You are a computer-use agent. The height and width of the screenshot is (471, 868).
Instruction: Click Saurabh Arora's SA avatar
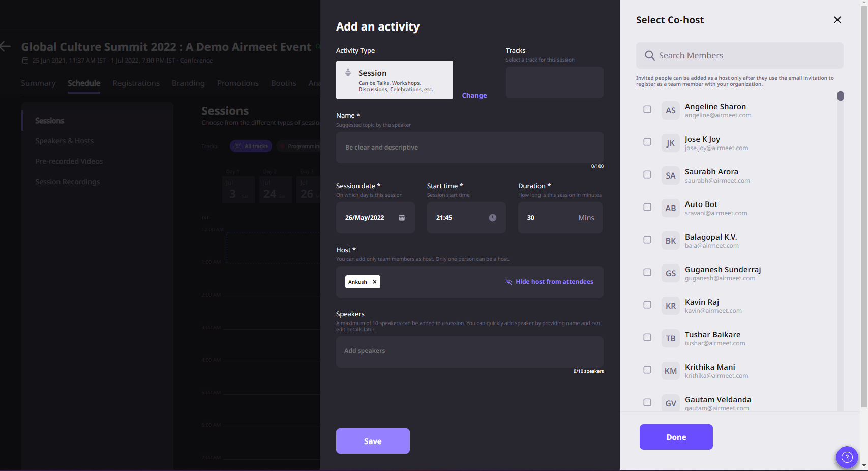point(671,175)
